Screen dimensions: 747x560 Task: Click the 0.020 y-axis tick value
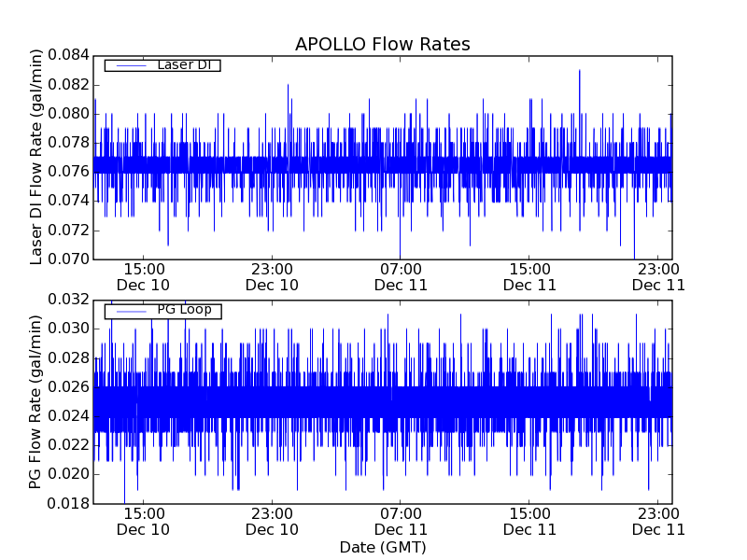[68, 474]
